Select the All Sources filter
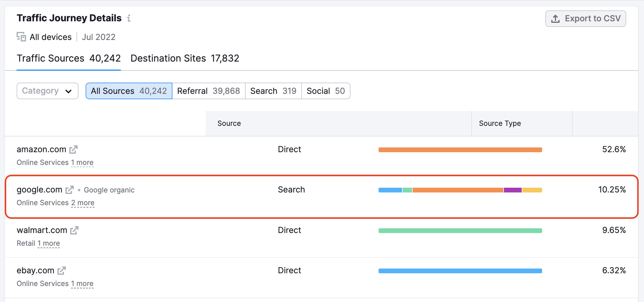Image resolution: width=644 pixels, height=302 pixels. (x=129, y=91)
